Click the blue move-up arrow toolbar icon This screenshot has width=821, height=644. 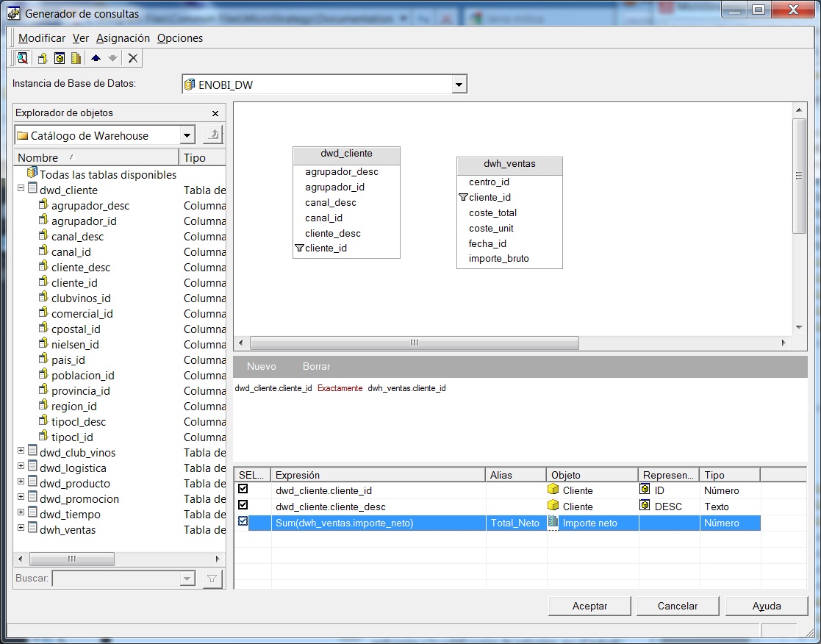[x=96, y=59]
